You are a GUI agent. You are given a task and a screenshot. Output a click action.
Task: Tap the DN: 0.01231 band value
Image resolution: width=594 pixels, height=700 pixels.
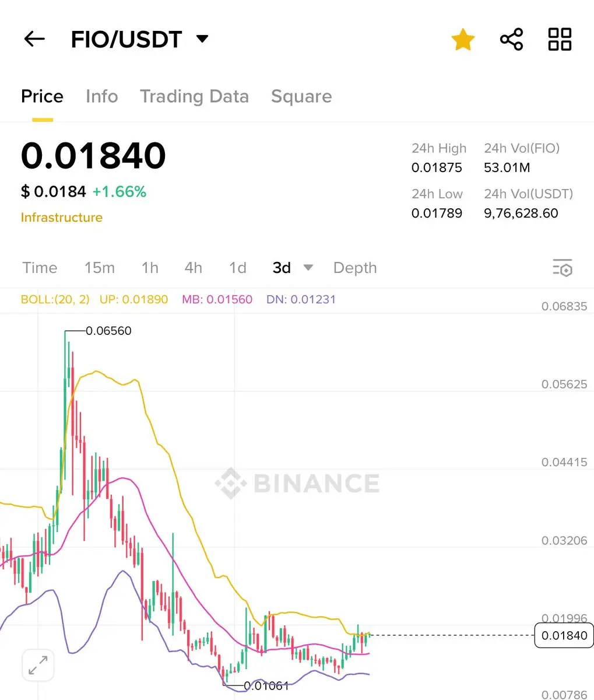pos(301,300)
